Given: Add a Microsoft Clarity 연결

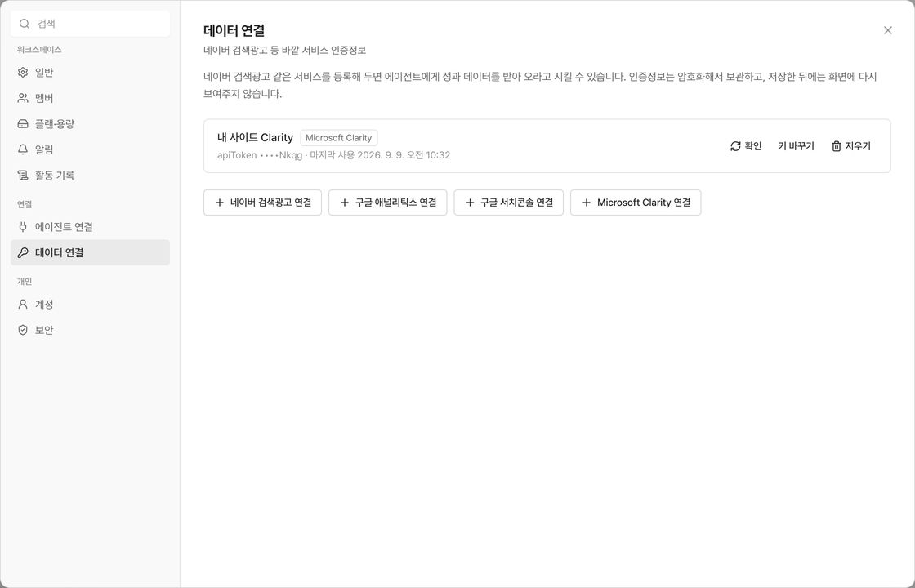Looking at the screenshot, I should tap(636, 203).
